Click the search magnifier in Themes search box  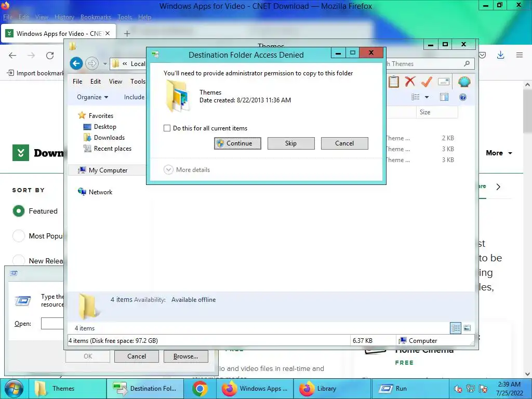[x=467, y=63]
